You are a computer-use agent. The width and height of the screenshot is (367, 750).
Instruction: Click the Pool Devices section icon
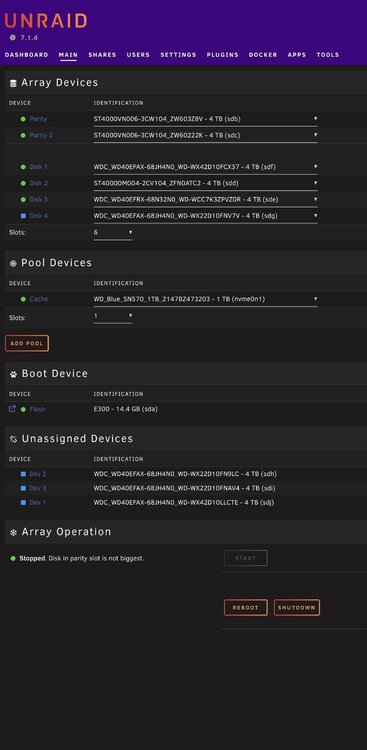[13, 264]
